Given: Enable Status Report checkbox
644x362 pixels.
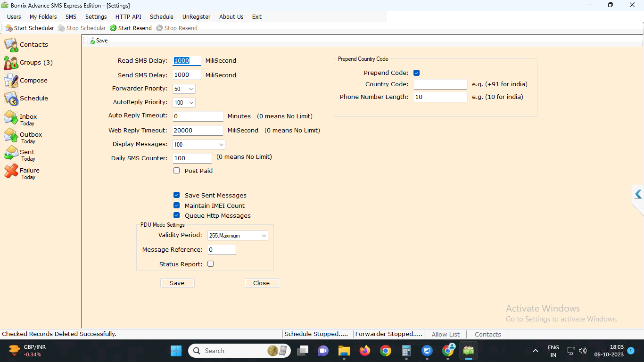Looking at the screenshot, I should pyautogui.click(x=211, y=264).
